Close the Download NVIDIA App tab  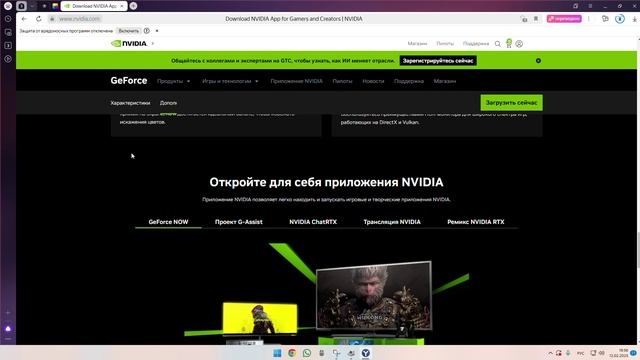click(x=122, y=6)
